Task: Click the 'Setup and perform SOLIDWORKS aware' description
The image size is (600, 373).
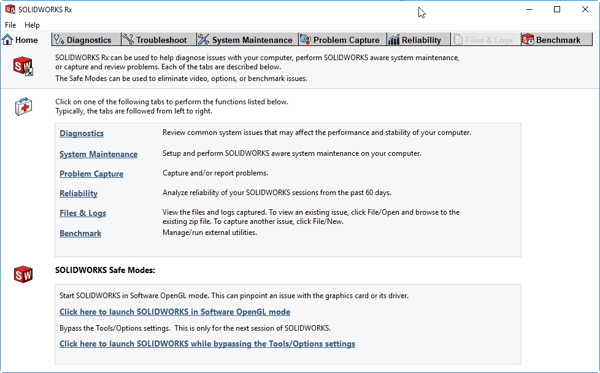Action: coord(292,153)
